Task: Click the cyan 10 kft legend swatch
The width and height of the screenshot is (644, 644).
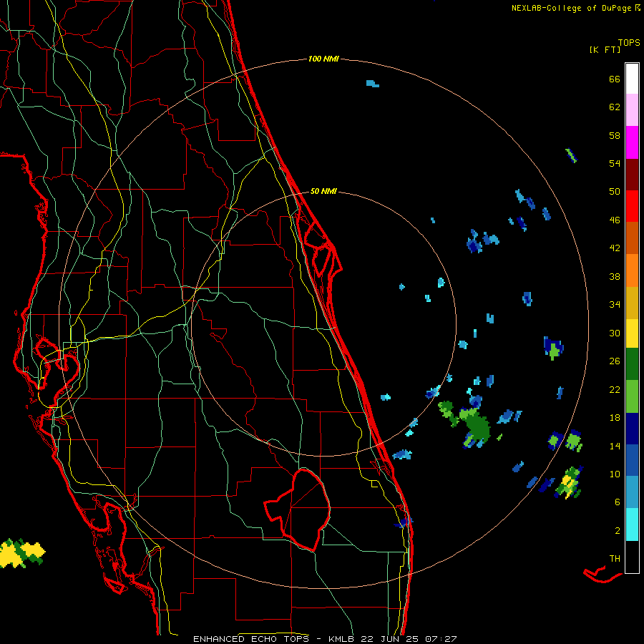Action: [632, 525]
